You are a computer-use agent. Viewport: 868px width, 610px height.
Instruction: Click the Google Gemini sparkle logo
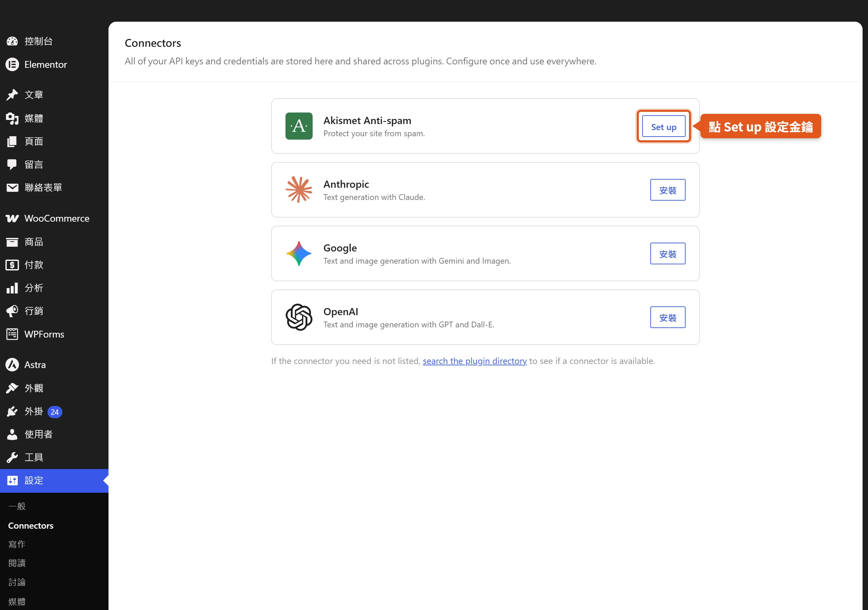299,253
